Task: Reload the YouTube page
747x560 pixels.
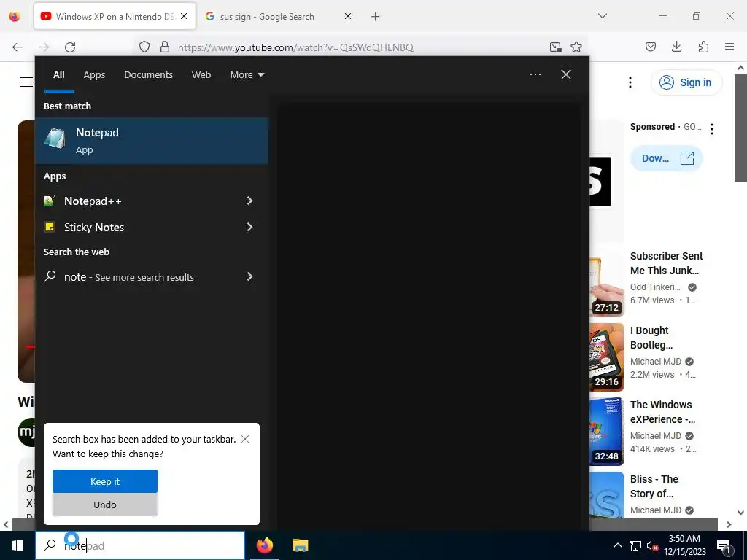Action: point(70,47)
